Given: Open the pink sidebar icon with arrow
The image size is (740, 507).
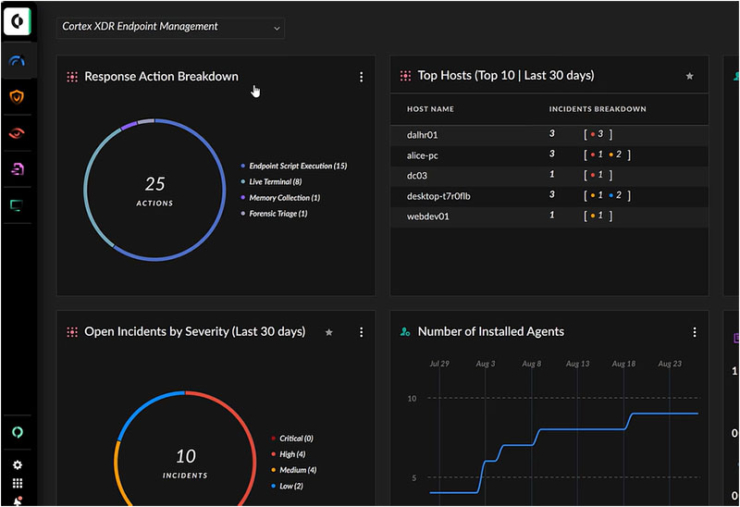Looking at the screenshot, I should coord(17,169).
